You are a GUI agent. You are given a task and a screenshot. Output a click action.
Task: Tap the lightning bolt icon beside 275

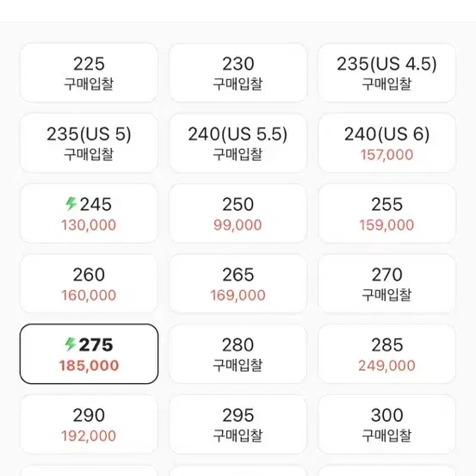(x=70, y=344)
